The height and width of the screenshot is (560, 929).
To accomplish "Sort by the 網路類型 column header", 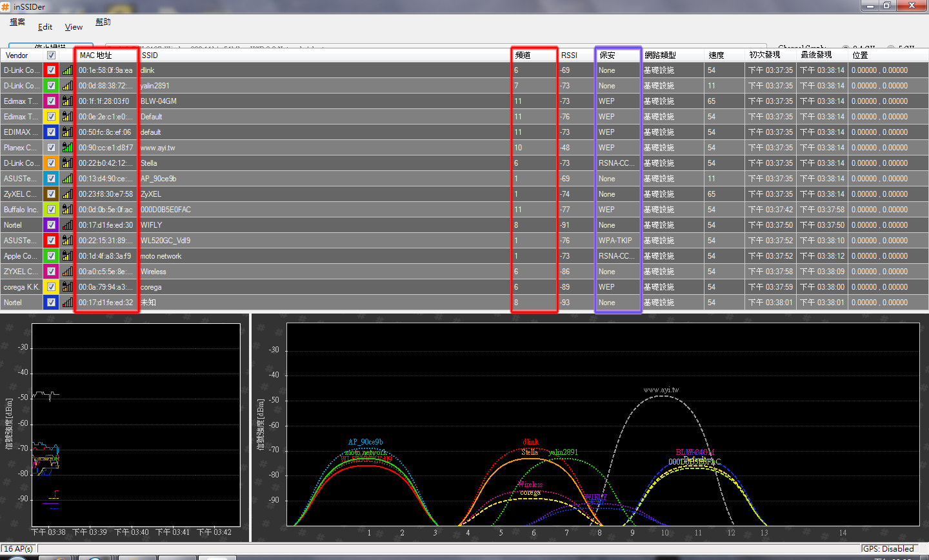I will click(x=673, y=55).
